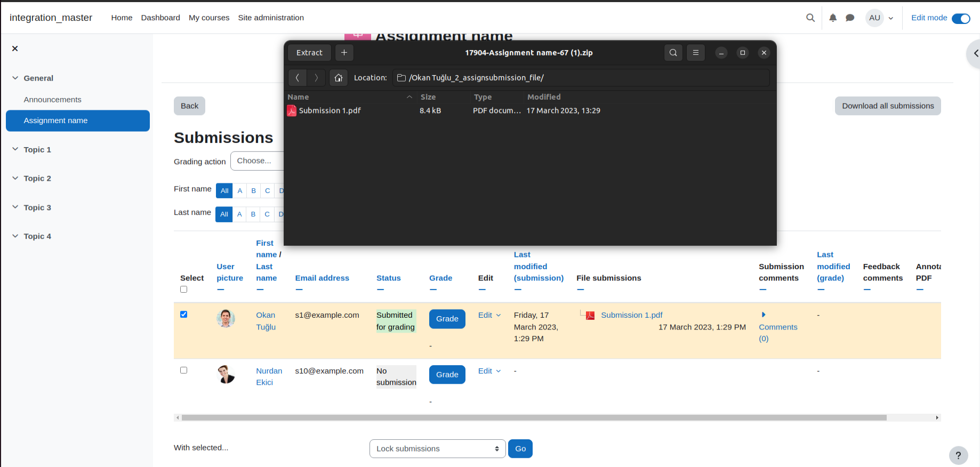Open Submission 1.pdf link in table
This screenshot has height=467, width=980.
(x=632, y=315)
